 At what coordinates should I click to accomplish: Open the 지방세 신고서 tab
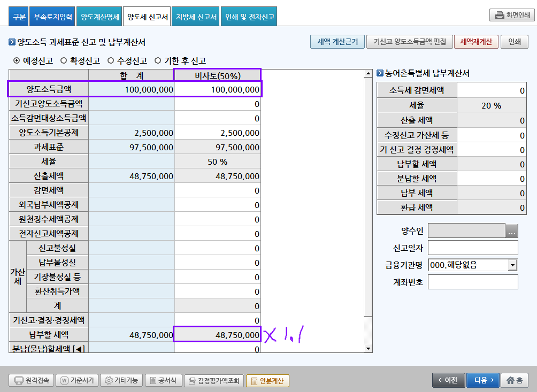pos(196,17)
